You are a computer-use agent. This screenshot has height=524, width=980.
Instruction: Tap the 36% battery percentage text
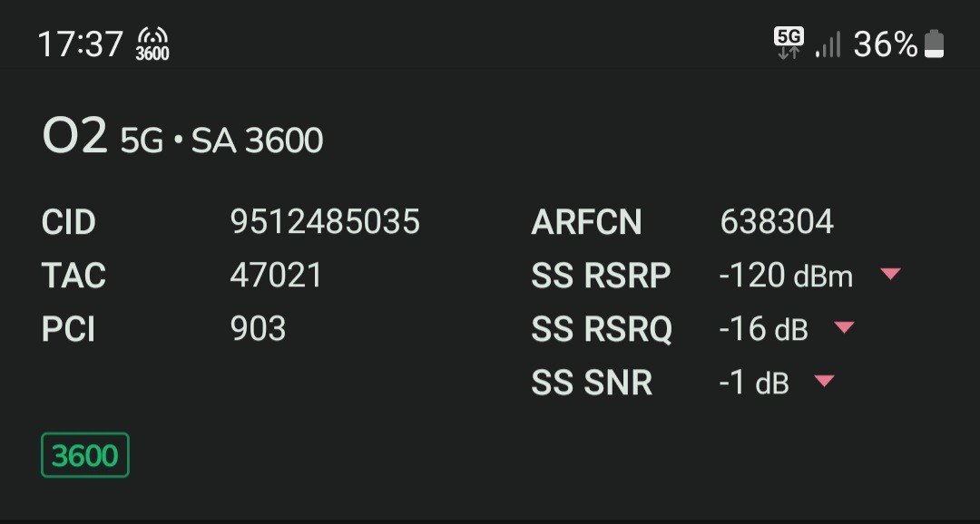886,44
